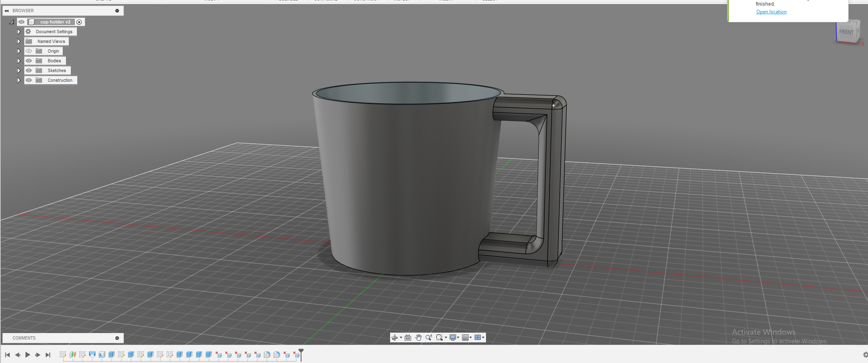Expand the Sketches node

click(19, 70)
